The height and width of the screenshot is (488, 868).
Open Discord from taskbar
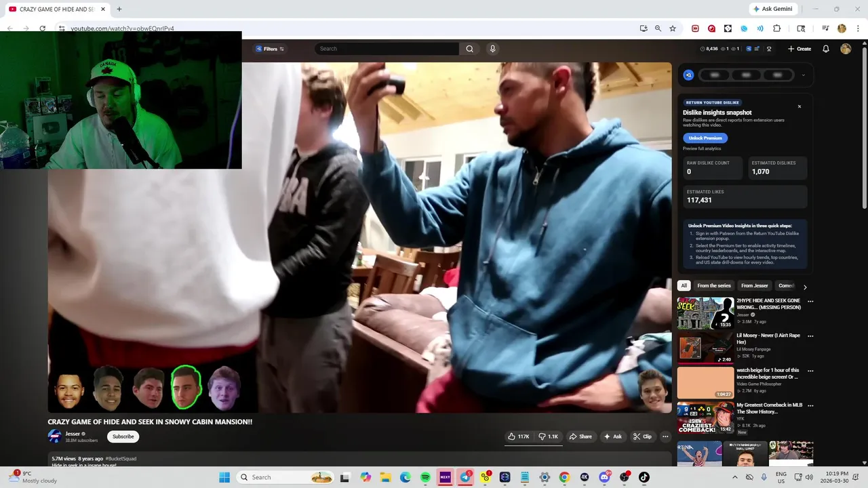tap(604, 477)
